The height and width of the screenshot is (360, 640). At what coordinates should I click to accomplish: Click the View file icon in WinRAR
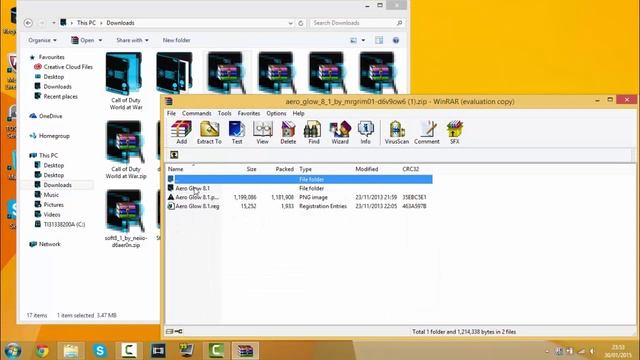tap(262, 132)
